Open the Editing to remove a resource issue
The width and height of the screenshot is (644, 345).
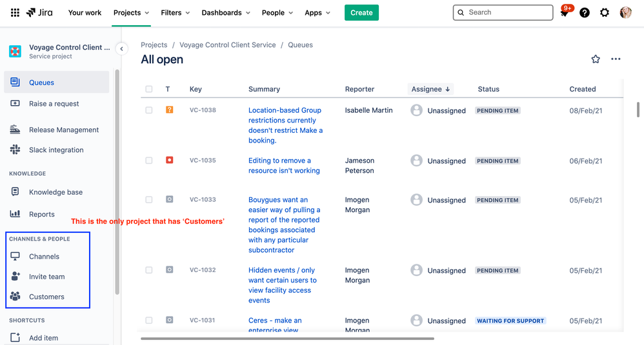click(284, 165)
